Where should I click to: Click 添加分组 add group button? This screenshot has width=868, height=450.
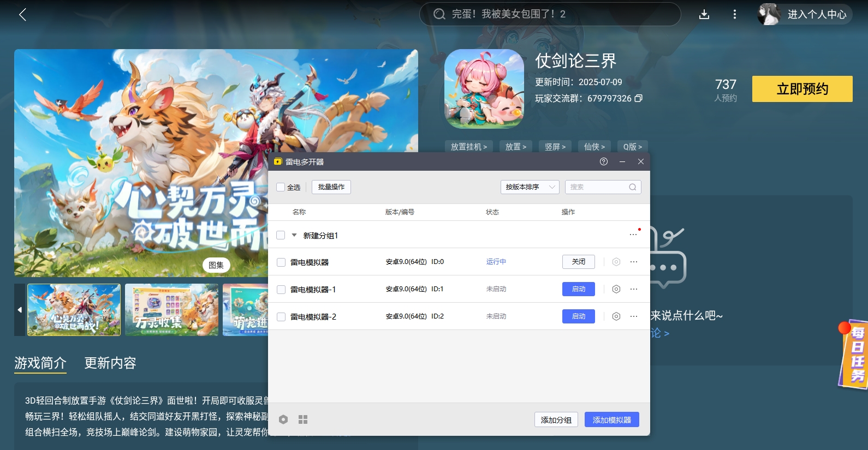pyautogui.click(x=556, y=419)
